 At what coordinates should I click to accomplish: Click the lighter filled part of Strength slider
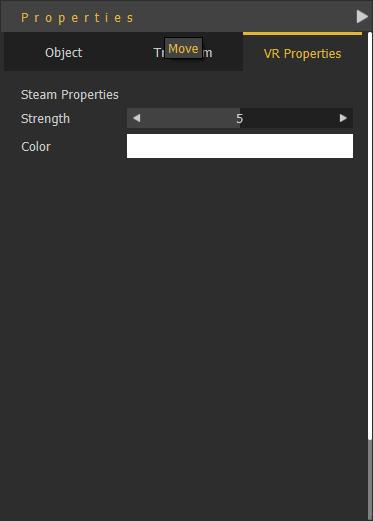coord(188,118)
